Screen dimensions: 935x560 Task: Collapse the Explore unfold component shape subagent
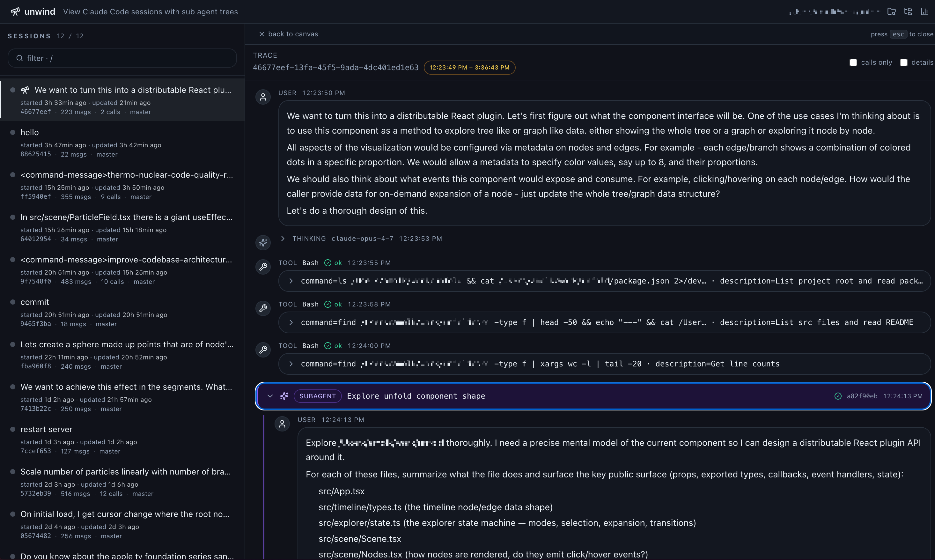click(270, 396)
